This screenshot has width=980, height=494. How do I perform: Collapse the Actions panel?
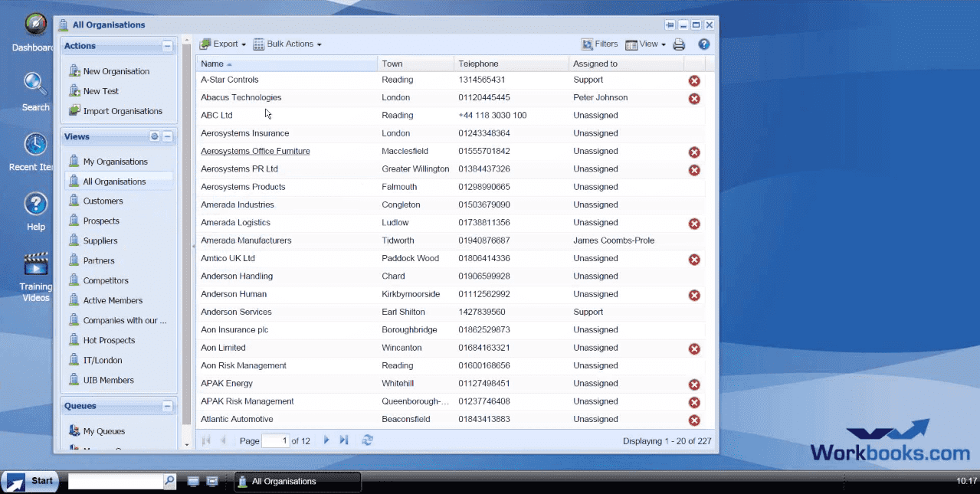pos(168,46)
